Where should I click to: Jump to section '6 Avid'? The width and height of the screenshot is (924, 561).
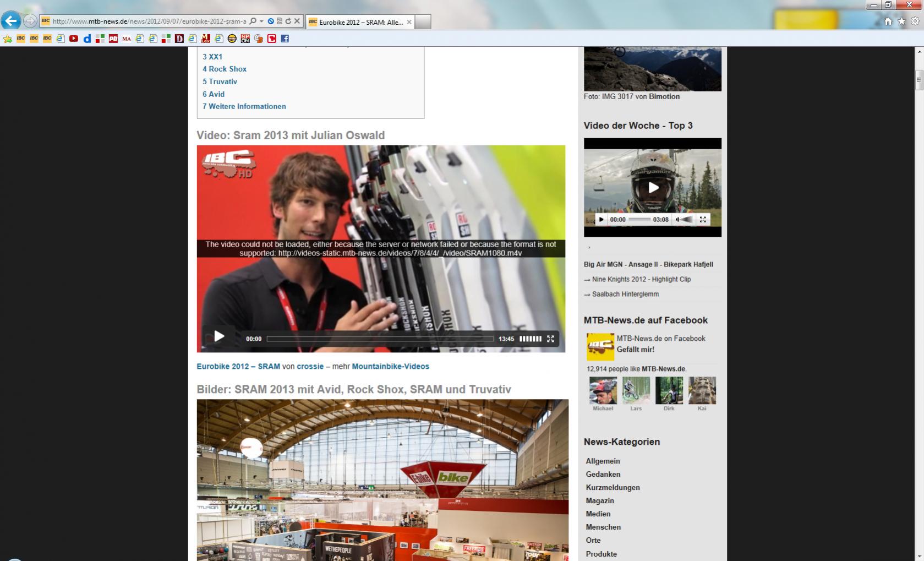point(214,94)
